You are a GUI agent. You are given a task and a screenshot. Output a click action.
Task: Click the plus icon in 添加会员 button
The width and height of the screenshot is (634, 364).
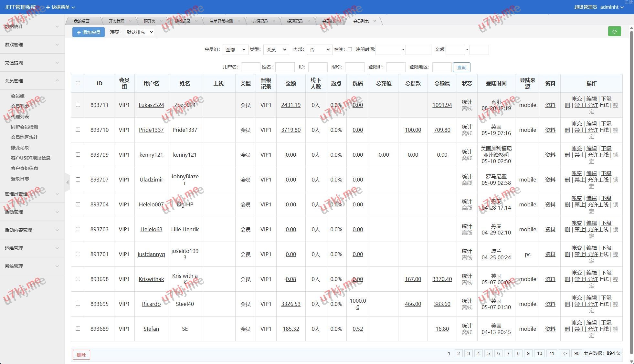[79, 32]
